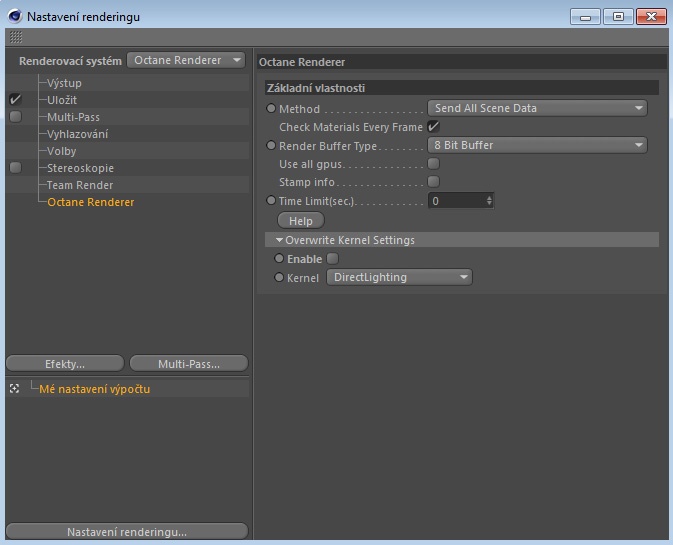
Task: Click the Nastavení renderingu... button at bottom
Action: point(127,532)
